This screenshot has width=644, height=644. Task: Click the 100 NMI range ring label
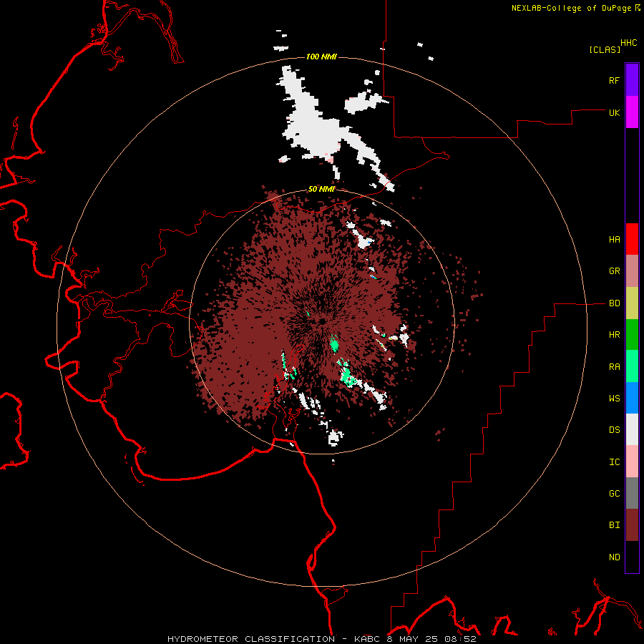[x=321, y=57]
